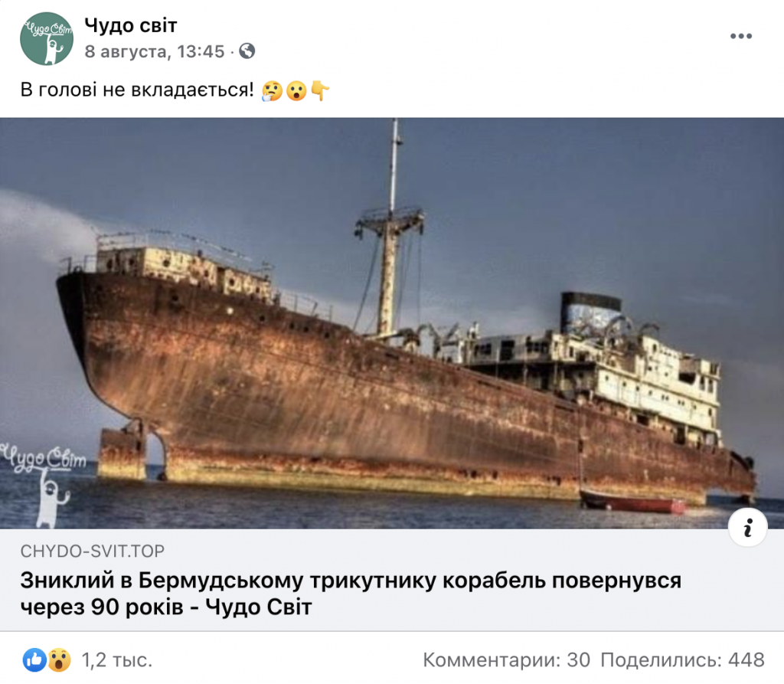The width and height of the screenshot is (784, 684).
Task: Click the surprised face emoji in caption
Action: click(x=296, y=91)
